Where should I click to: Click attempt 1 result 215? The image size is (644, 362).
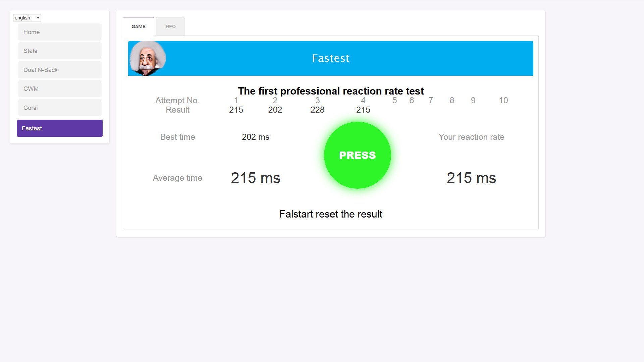pos(236,110)
